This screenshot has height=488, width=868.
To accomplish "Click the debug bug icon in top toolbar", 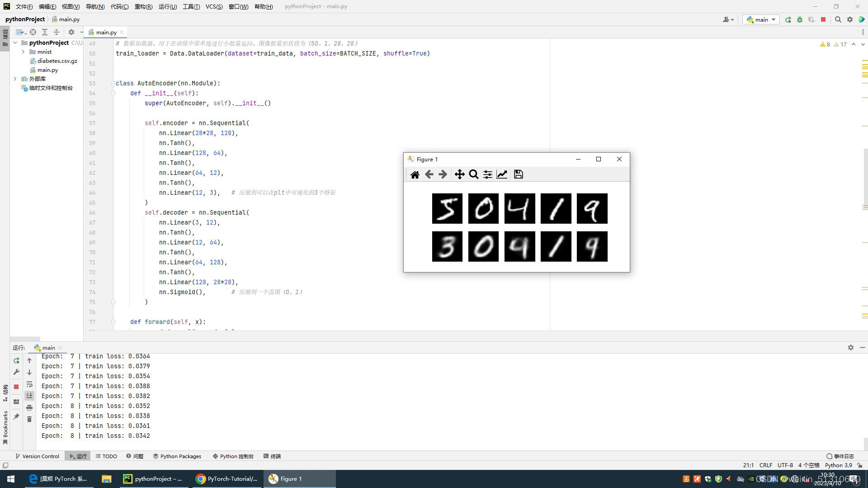I will (799, 19).
